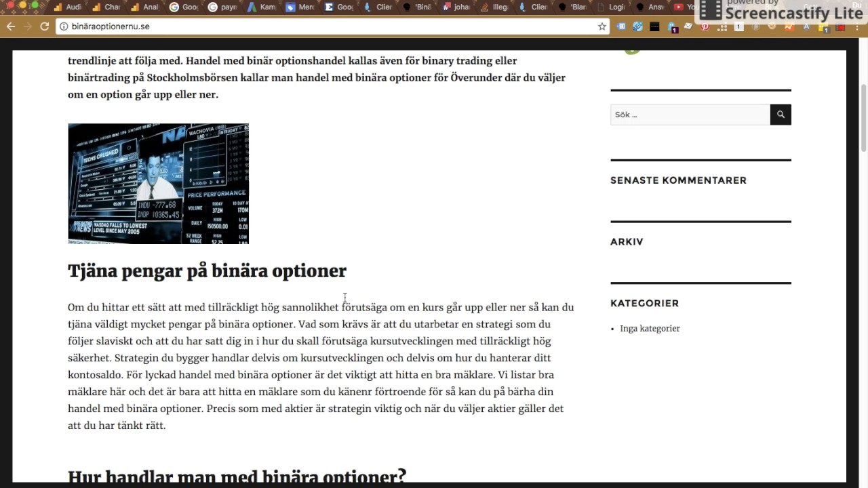Image resolution: width=868 pixels, height=488 pixels.
Task: Click the "Tjäna pengar på binära optioner" heading
Action: tap(207, 271)
